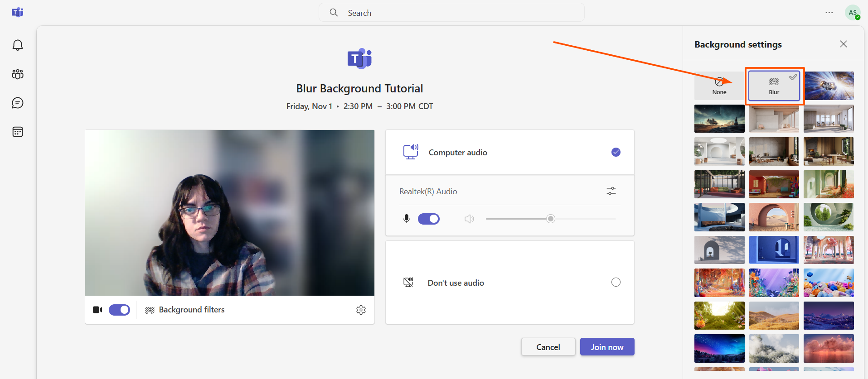
Task: Open the Chat icon in sidebar
Action: pos(18,103)
